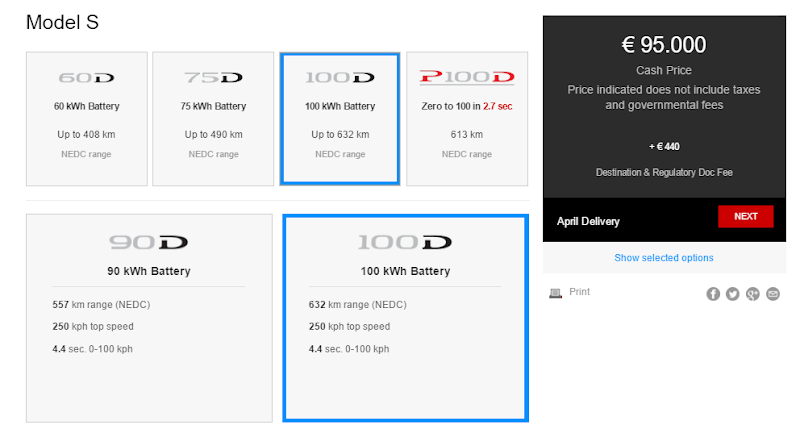
Task: Click the Model S heading
Action: point(62,22)
